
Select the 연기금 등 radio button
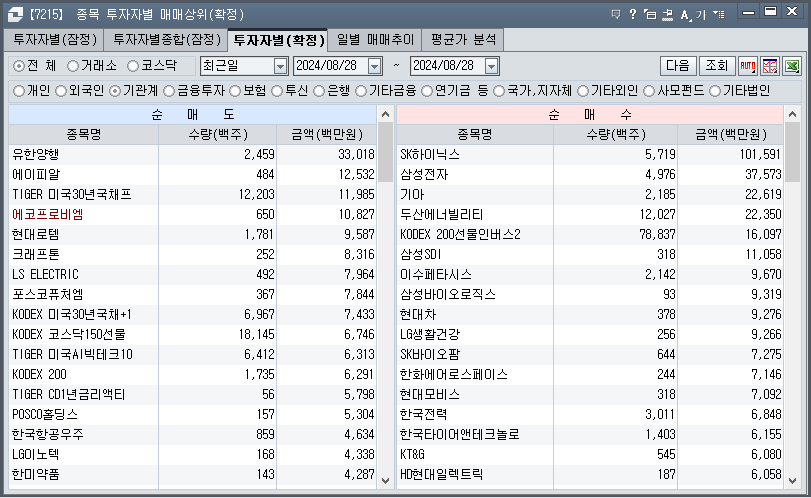point(427,91)
